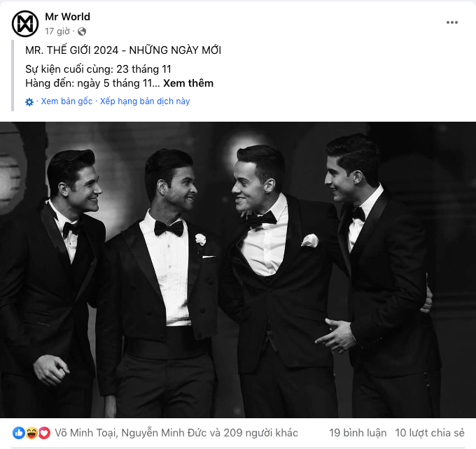Click the blue Like reaction icon
Screen dimensions: 476x449
click(19, 433)
